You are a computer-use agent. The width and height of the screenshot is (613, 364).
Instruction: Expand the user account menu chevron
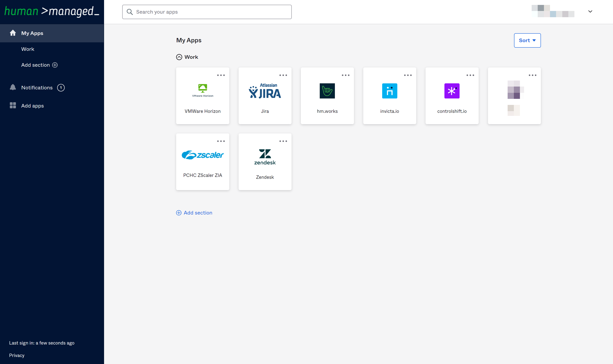click(590, 12)
